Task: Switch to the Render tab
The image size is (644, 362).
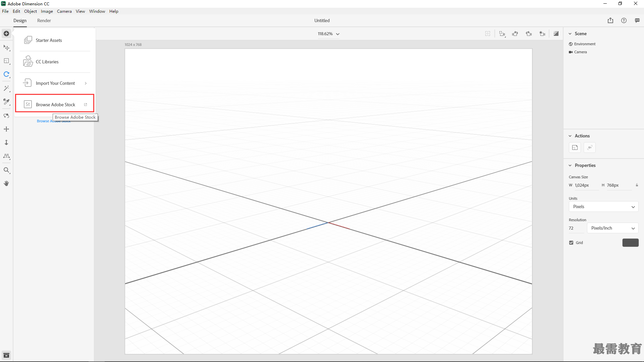Action: [x=44, y=20]
